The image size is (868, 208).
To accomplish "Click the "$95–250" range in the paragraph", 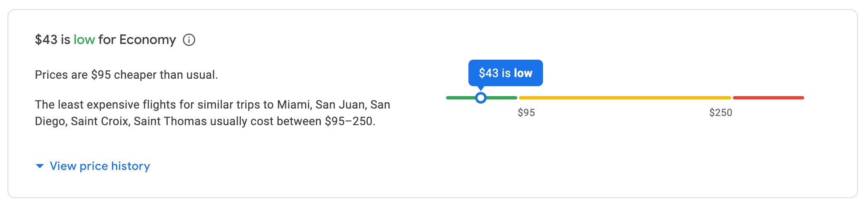I will click(x=349, y=121).
